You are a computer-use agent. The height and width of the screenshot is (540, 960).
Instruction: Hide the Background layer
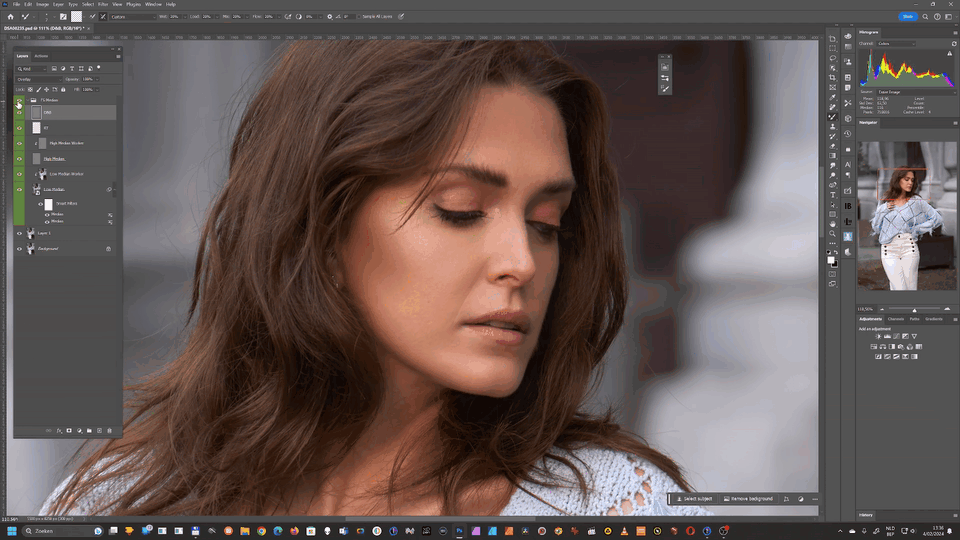19,249
